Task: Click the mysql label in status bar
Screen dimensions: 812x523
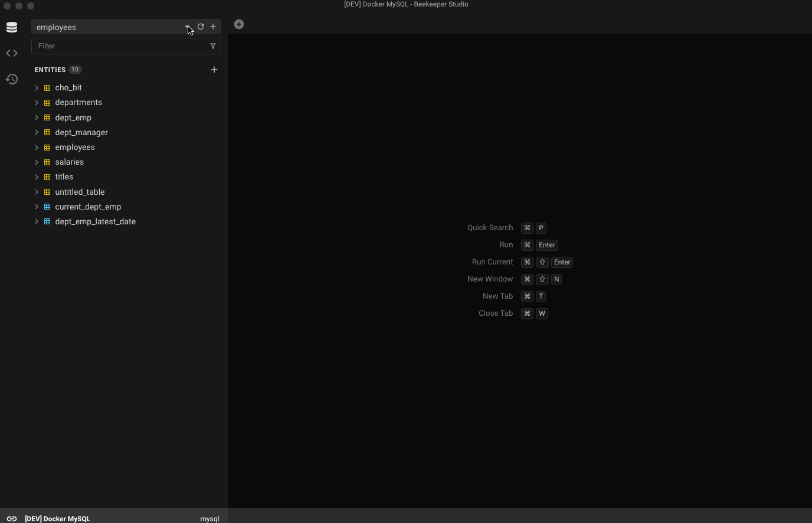Action: pyautogui.click(x=209, y=519)
